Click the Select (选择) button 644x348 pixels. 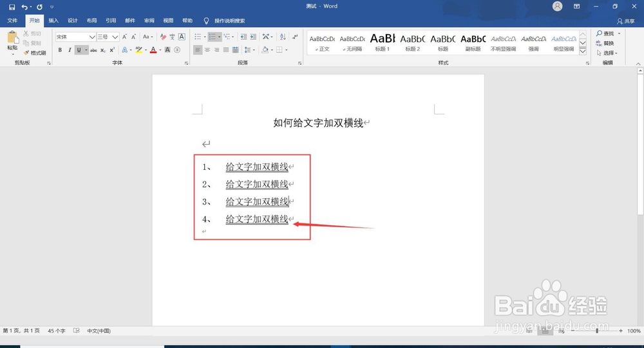pyautogui.click(x=607, y=53)
